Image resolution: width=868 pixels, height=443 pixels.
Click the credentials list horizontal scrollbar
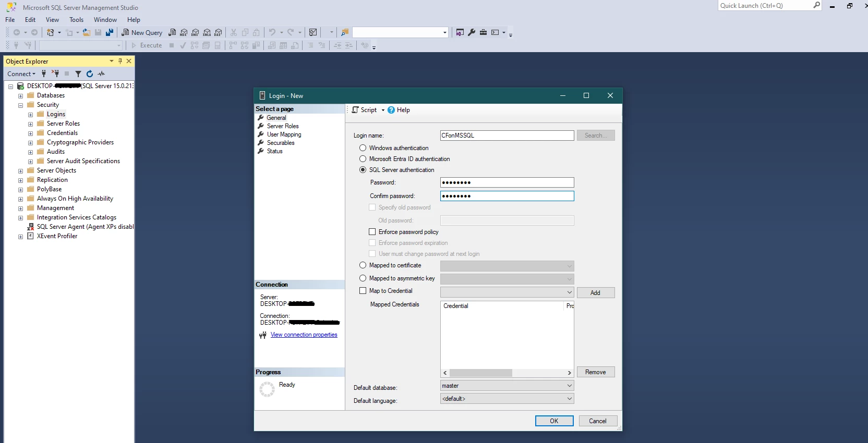click(x=507, y=373)
